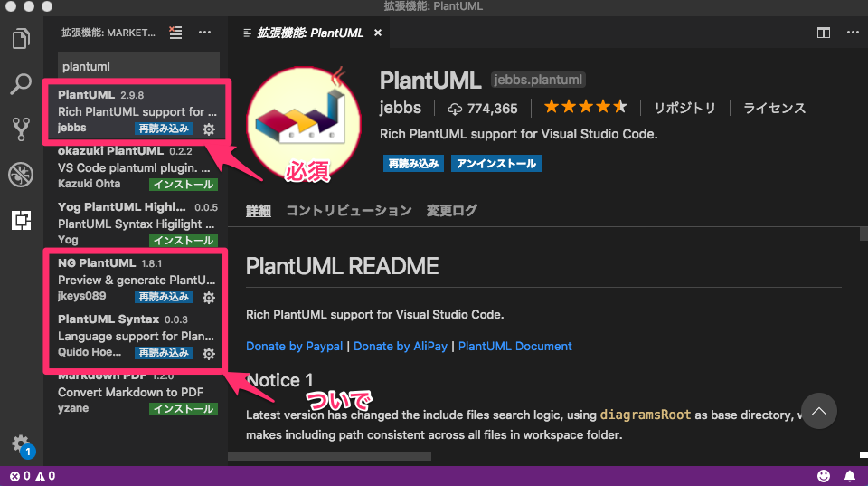Open the リポジトリ link

click(x=684, y=108)
